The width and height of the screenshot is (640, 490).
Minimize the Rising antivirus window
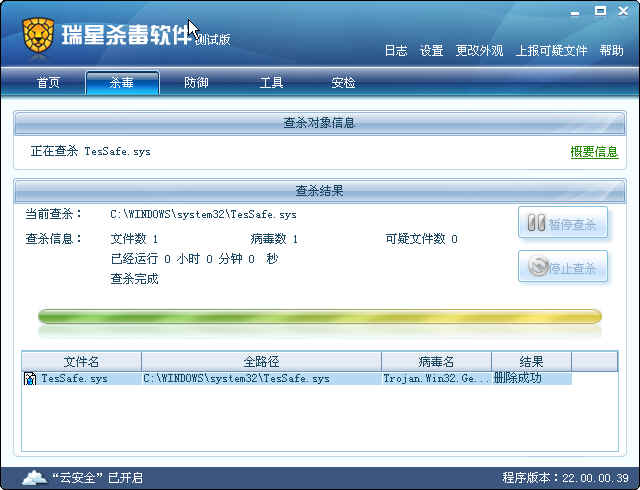click(575, 12)
